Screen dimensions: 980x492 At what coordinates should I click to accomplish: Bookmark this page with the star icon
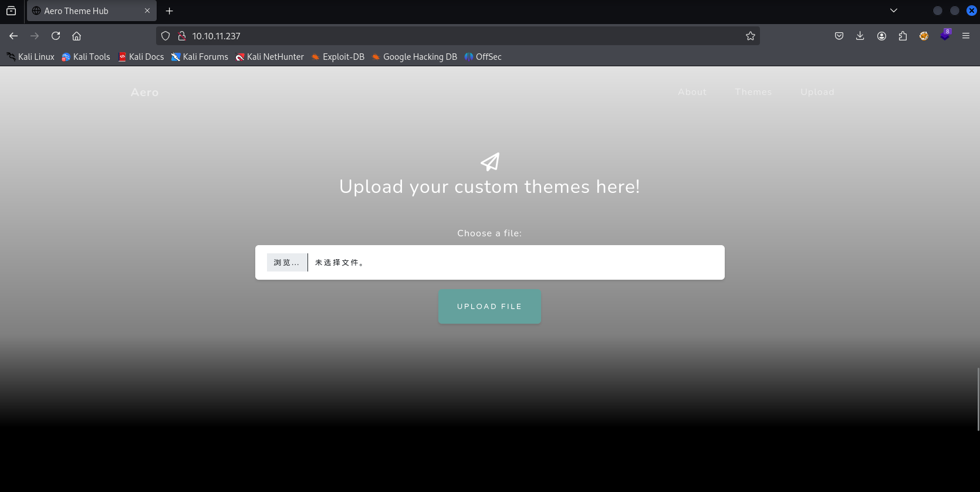click(750, 36)
